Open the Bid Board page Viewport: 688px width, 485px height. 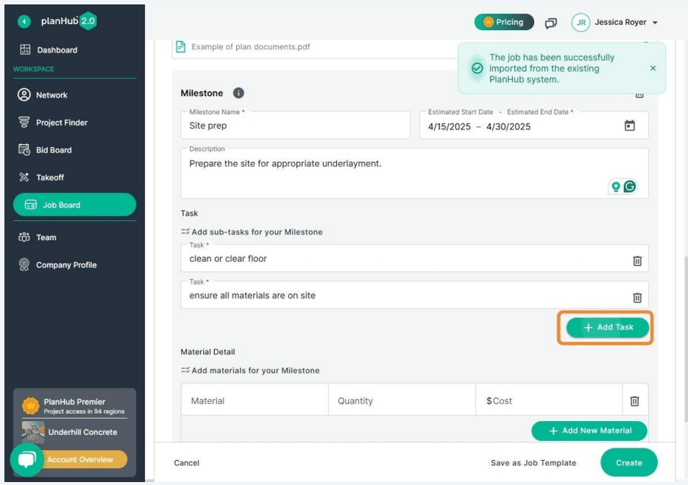(x=54, y=150)
